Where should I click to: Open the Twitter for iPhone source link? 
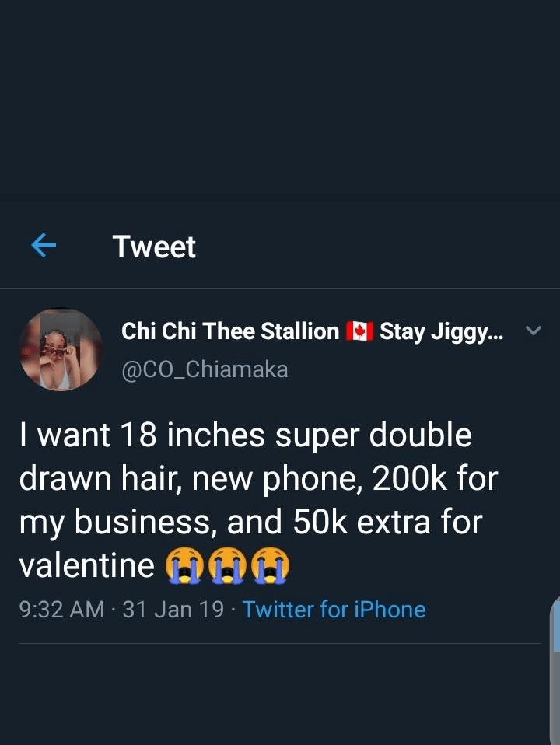(x=334, y=609)
